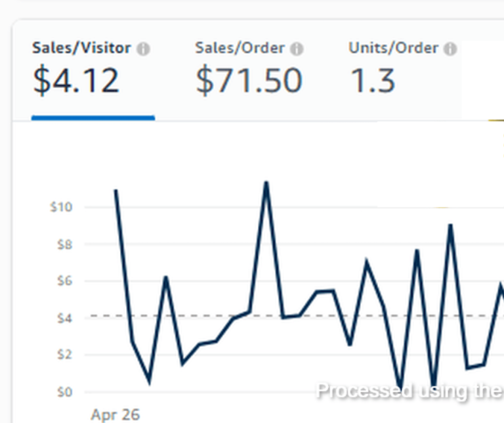Click the info icon beside Units/Order
The image size is (504, 423).
pyautogui.click(x=450, y=49)
